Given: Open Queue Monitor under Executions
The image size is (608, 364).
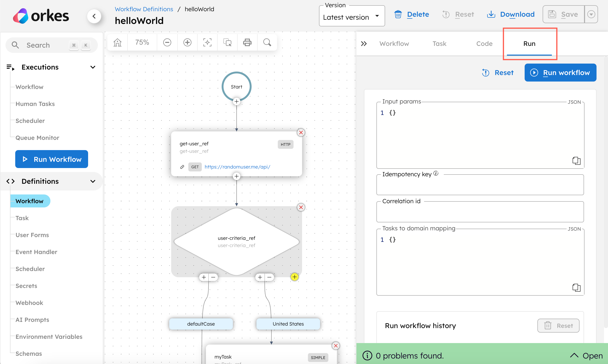Looking at the screenshot, I should tap(37, 138).
